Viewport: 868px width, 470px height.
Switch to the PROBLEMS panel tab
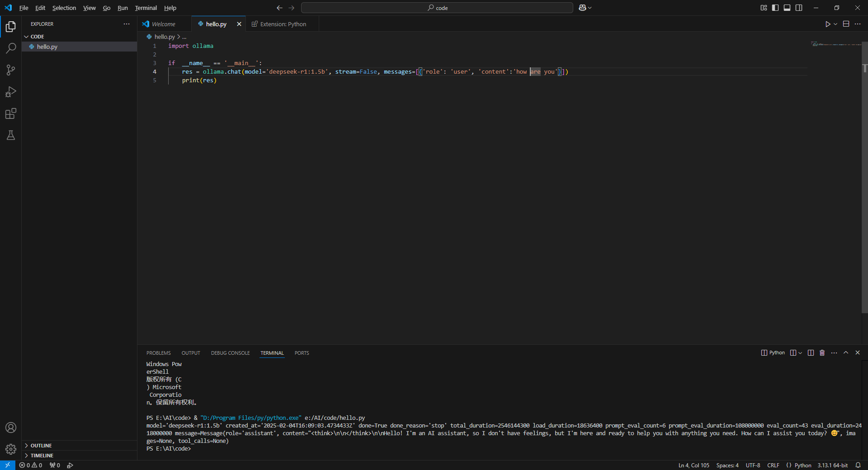[159, 353]
